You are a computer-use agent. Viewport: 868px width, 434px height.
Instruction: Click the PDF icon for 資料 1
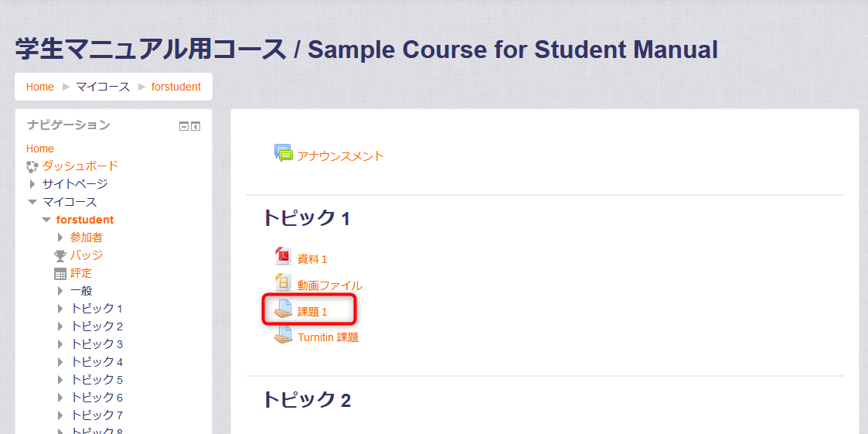pos(283,256)
